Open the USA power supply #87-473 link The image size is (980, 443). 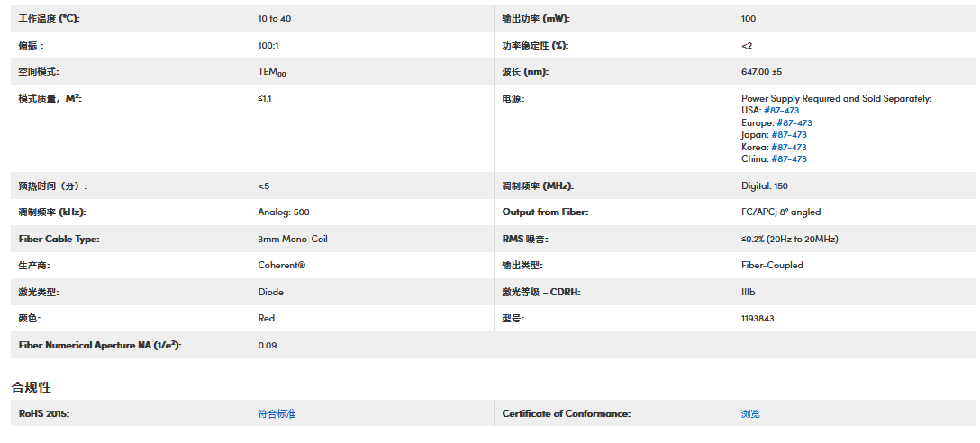click(x=781, y=111)
